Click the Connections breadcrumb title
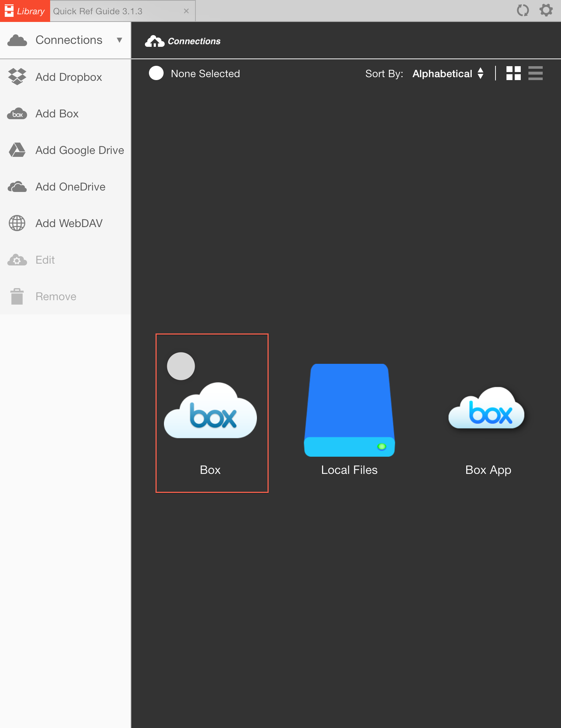 194,41
